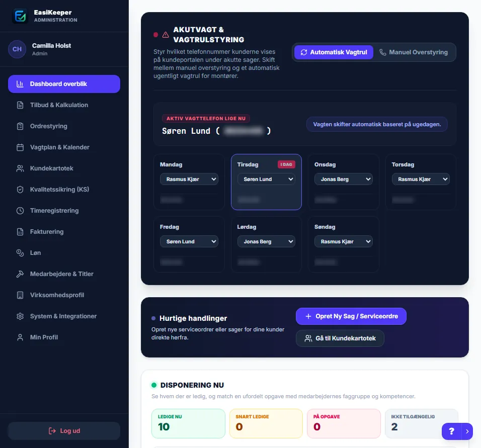This screenshot has height=448, width=481.
Task: Click the Camilla Holst user name
Action: click(x=51, y=46)
